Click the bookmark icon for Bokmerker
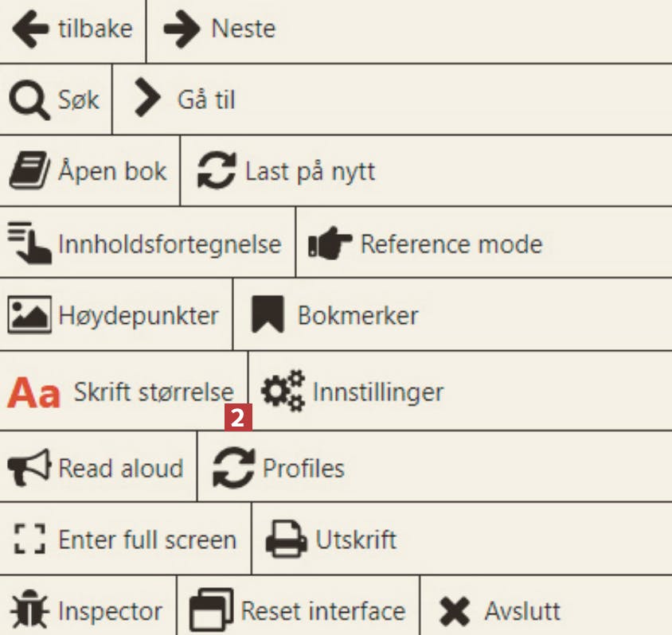672x635 pixels. point(268,315)
